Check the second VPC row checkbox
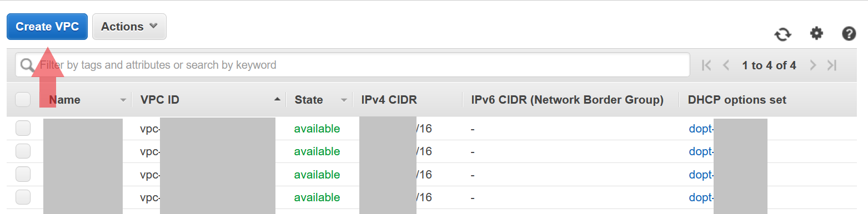The height and width of the screenshot is (214, 868). coord(23,151)
